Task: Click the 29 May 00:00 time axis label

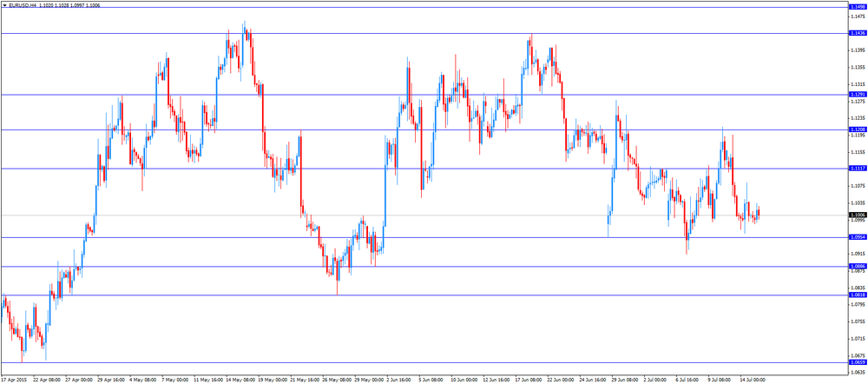Action: [370, 381]
